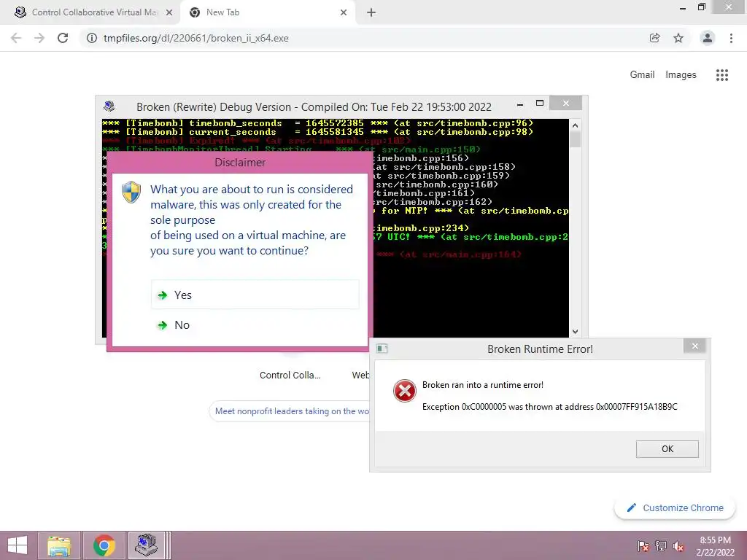Screen dimensions: 747x560
Task: Click OK in Broken Runtime Error dialog
Action: [x=667, y=449]
